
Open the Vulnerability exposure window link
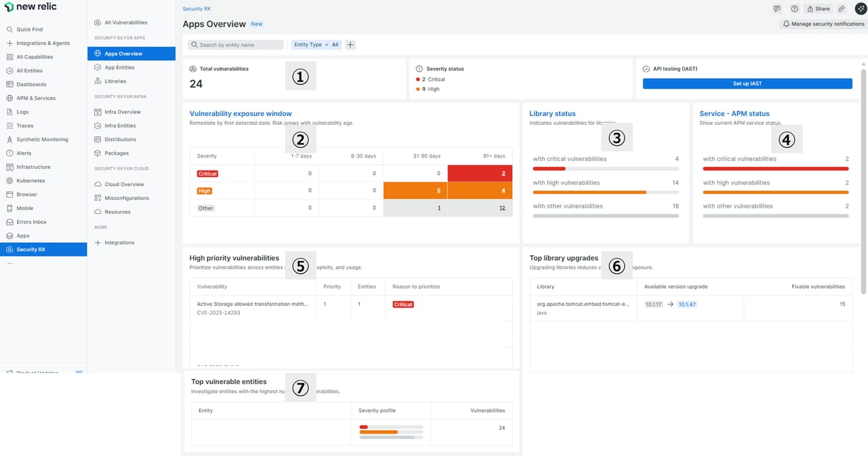(241, 114)
